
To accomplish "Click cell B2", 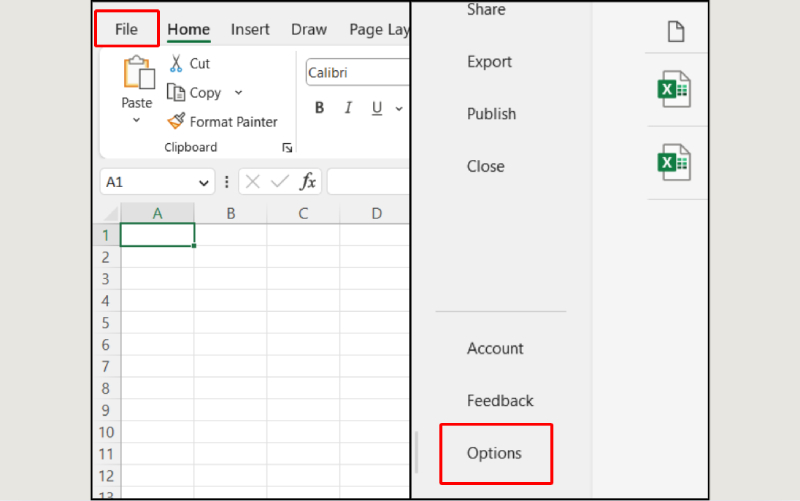I will 231,257.
